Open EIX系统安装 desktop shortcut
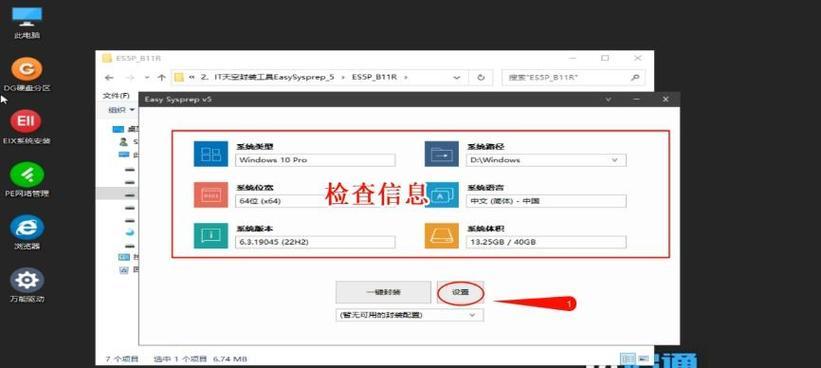The width and height of the screenshot is (821, 368). click(x=27, y=127)
